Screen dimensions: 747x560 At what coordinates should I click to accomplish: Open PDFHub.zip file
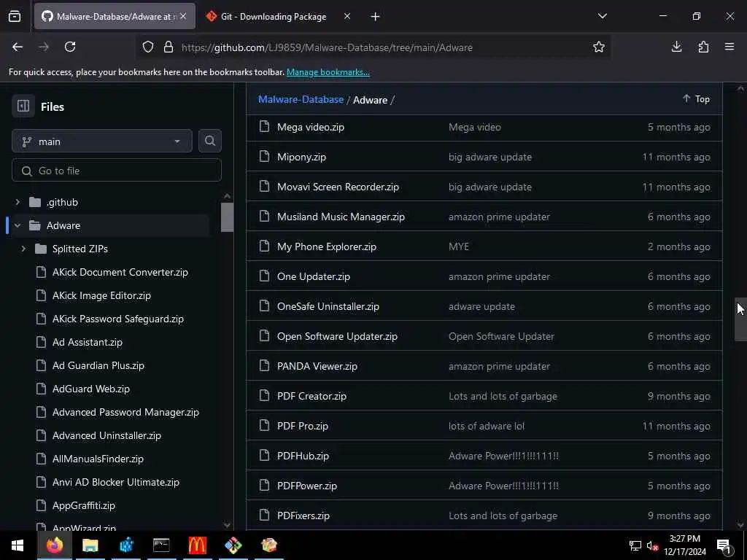click(x=303, y=456)
